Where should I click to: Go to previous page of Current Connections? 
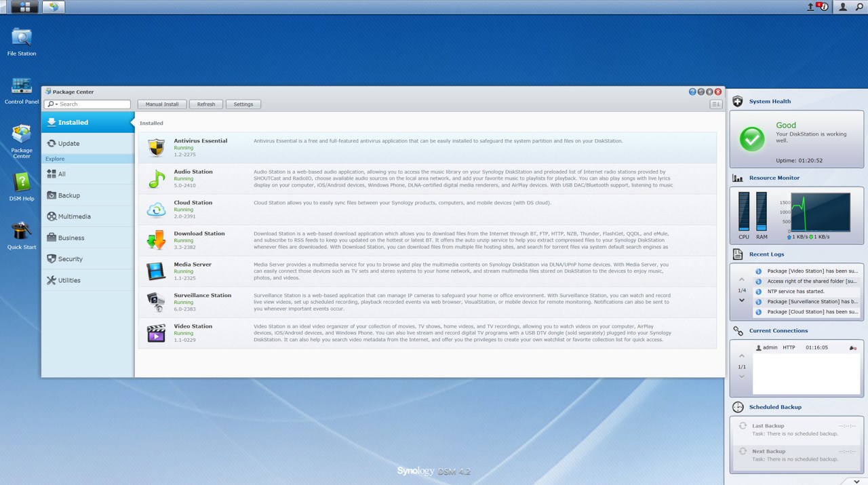click(741, 356)
